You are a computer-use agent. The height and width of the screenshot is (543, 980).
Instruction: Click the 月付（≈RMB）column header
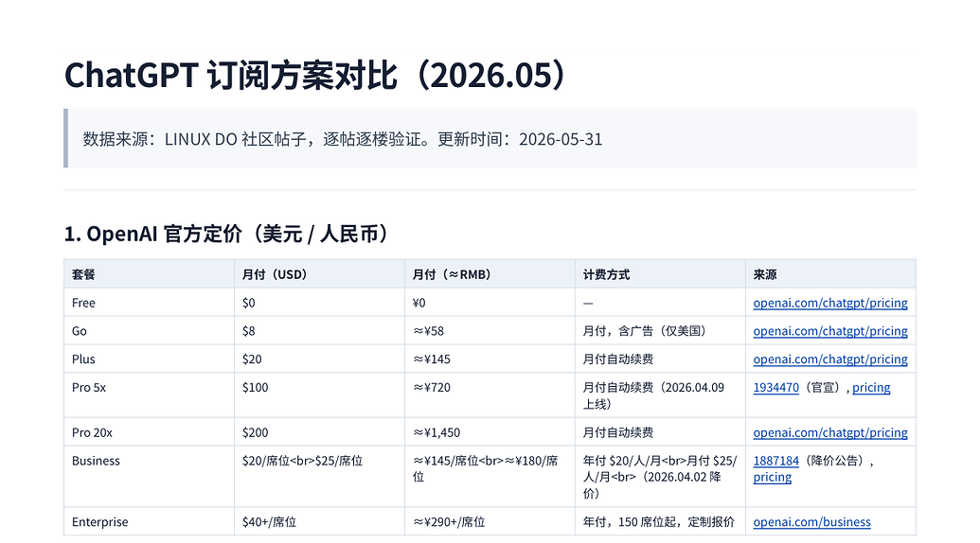click(490, 274)
